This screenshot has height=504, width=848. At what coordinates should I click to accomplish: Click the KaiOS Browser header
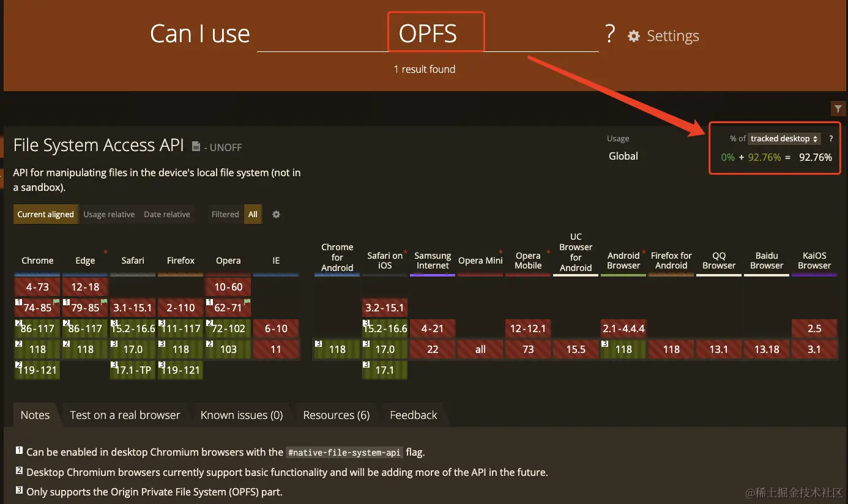coord(814,261)
